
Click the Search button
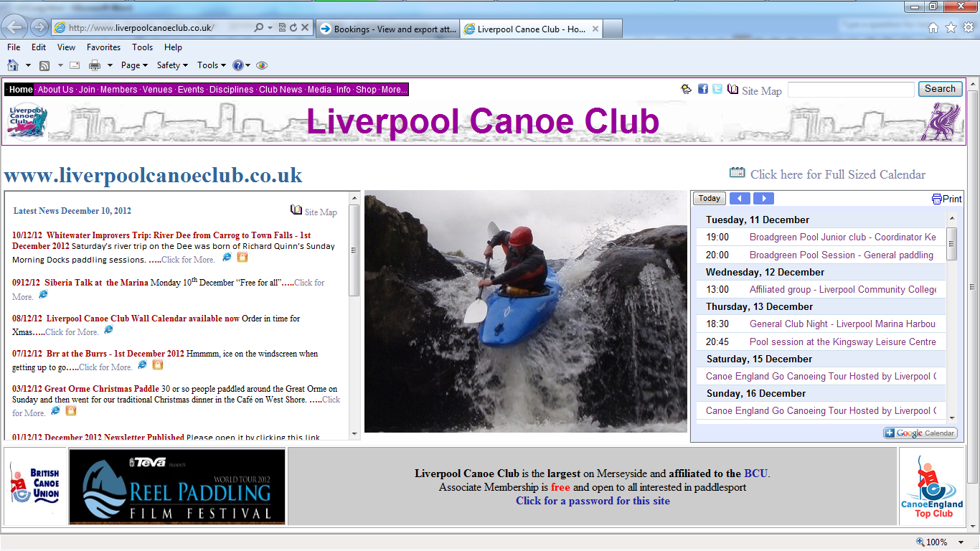[x=940, y=89]
